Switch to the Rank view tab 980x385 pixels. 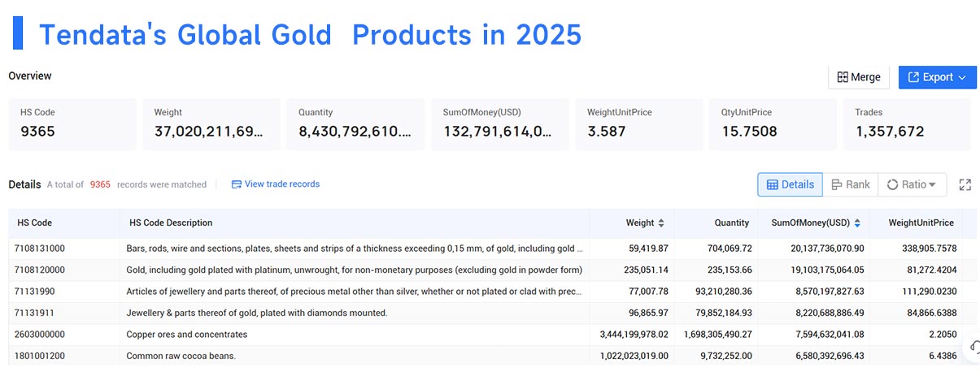click(850, 184)
